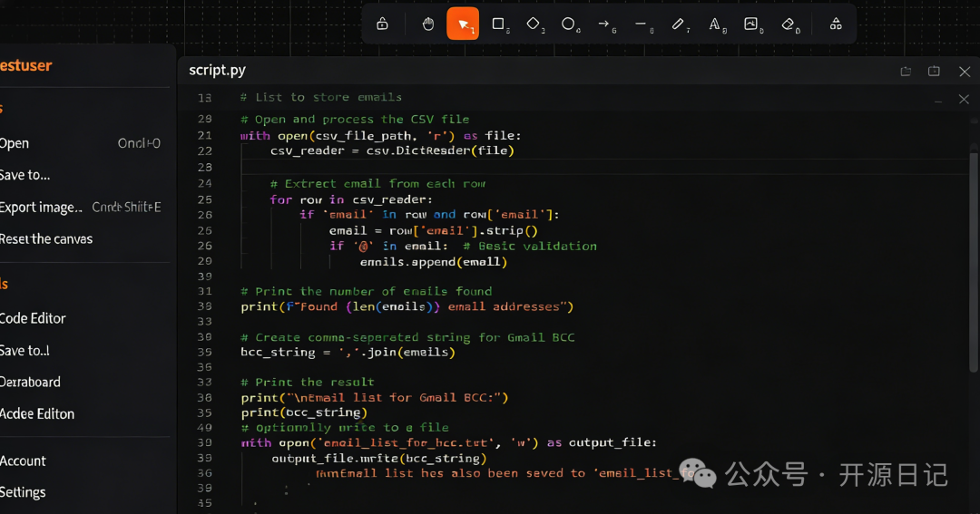The height and width of the screenshot is (514, 980).
Task: Click the Insert image tool
Action: (x=751, y=24)
